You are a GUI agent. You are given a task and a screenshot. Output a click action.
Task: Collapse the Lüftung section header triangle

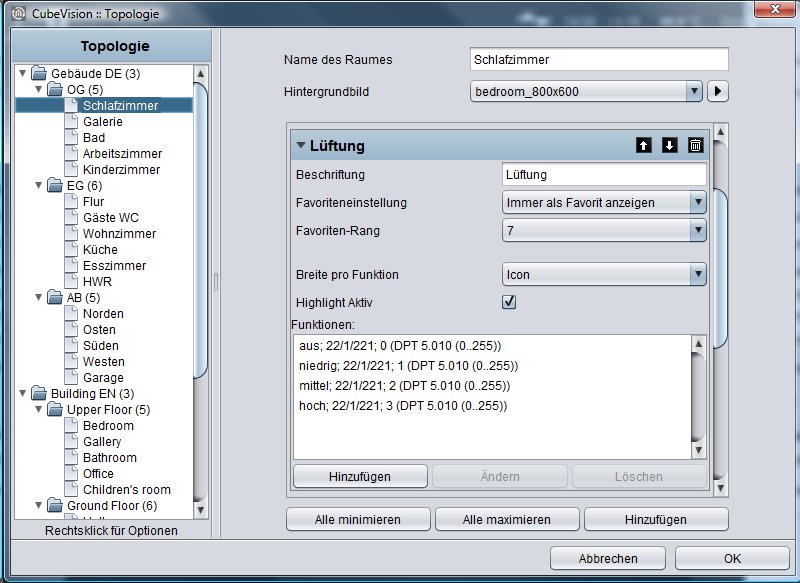[301, 145]
